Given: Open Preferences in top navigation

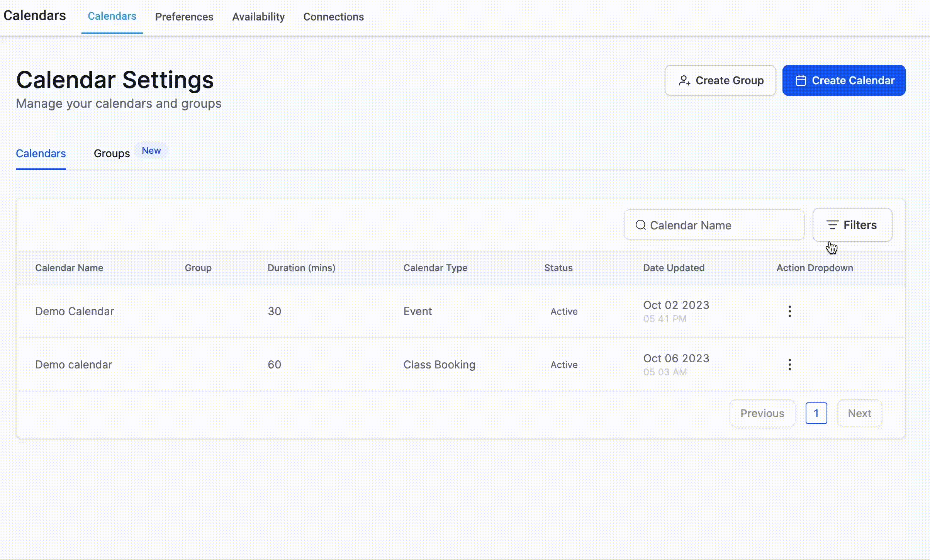Looking at the screenshot, I should pos(184,17).
